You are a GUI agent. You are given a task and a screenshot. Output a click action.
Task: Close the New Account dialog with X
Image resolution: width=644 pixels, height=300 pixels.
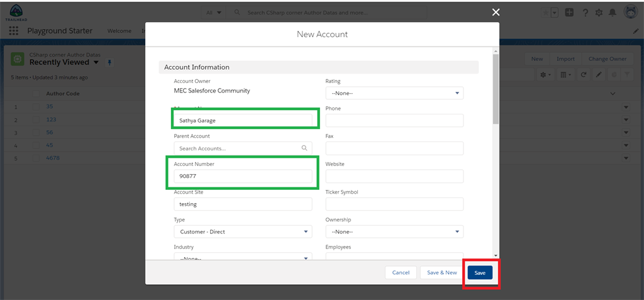(496, 13)
